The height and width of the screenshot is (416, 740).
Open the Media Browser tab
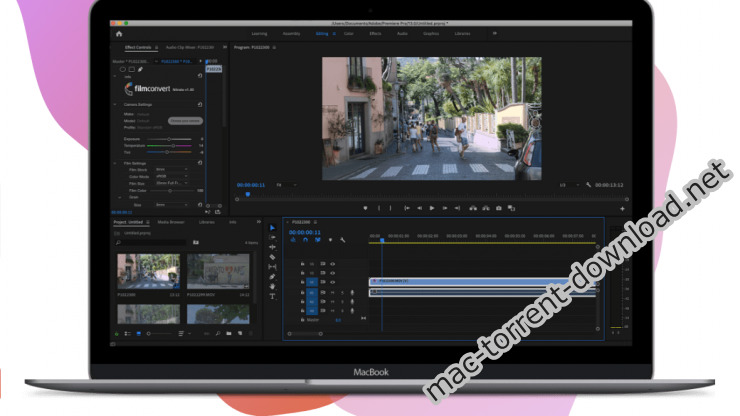click(x=172, y=222)
